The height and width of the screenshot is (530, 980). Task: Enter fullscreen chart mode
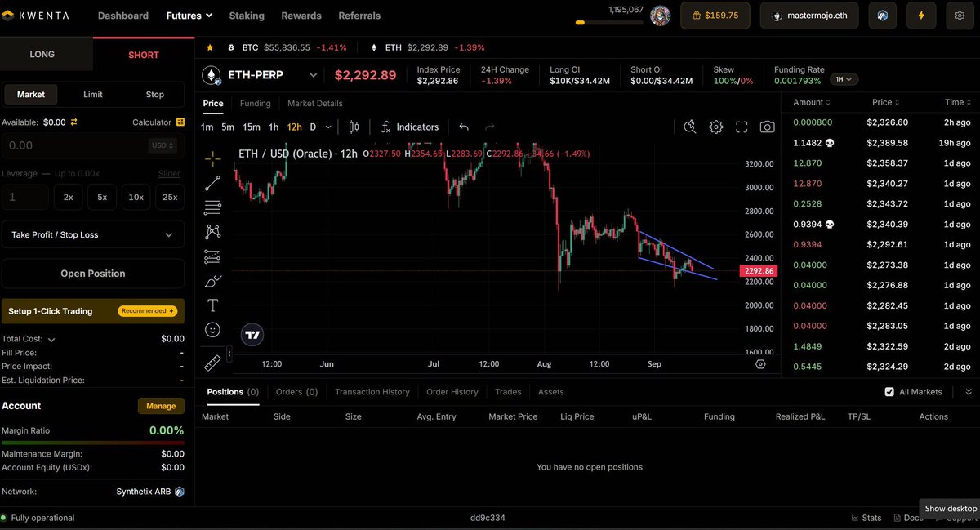point(742,127)
